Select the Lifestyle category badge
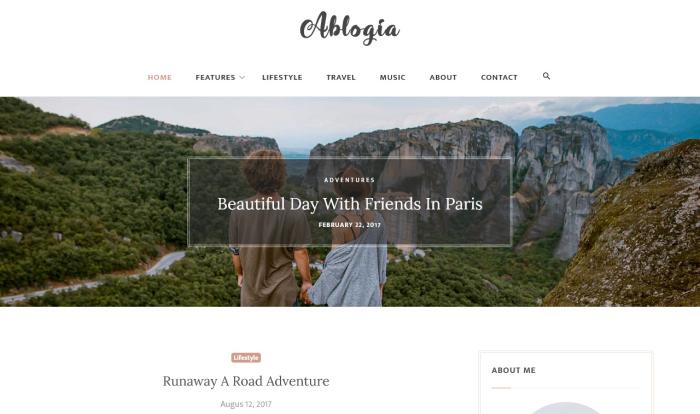The height and width of the screenshot is (414, 700). 246,358
